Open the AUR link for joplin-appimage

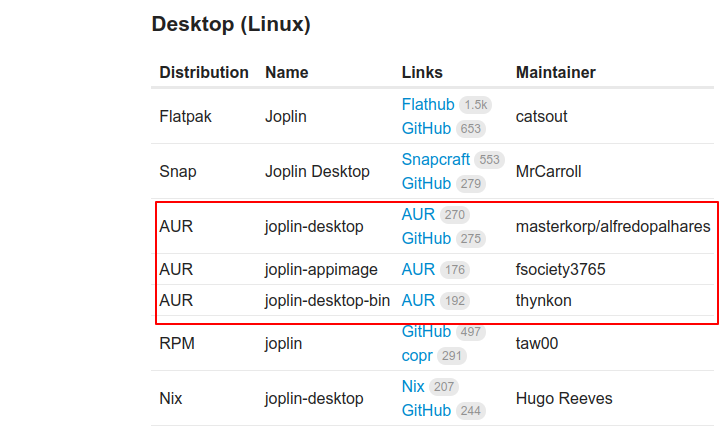pyautogui.click(x=418, y=269)
